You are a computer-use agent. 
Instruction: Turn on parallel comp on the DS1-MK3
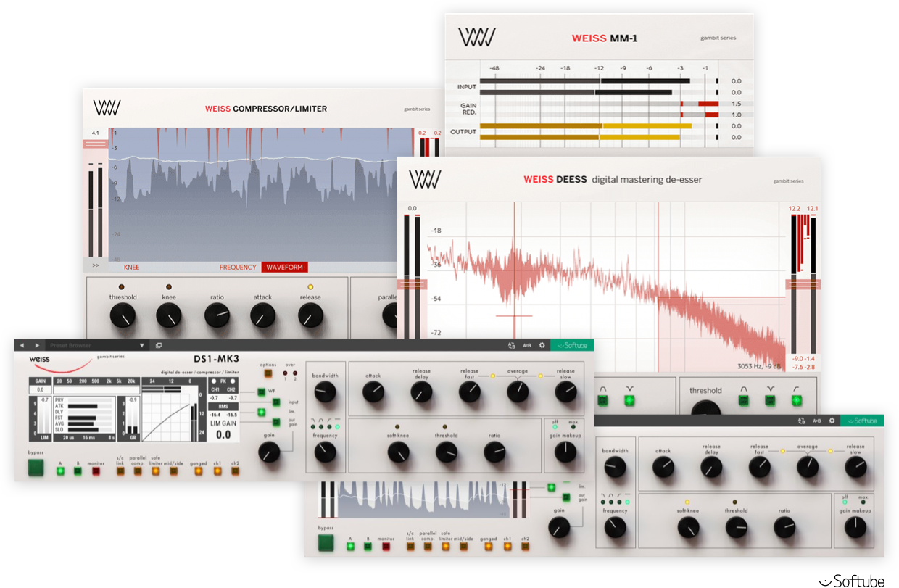[137, 472]
